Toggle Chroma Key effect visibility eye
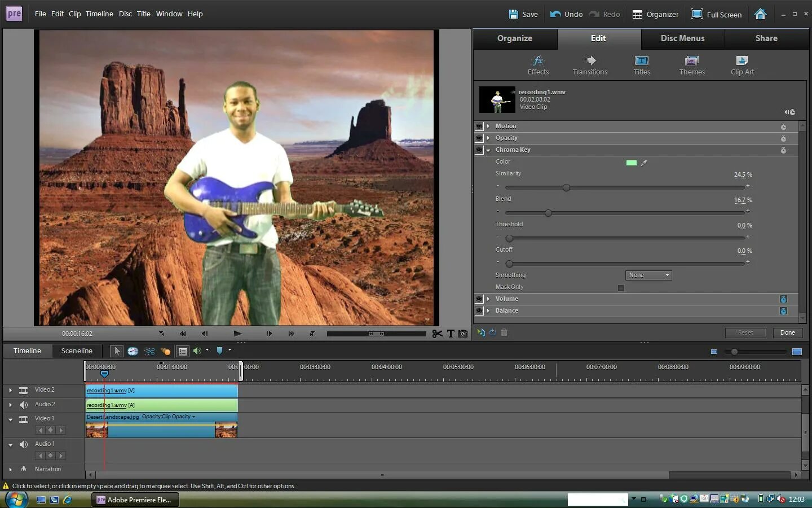Screen dimensions: 812x508 pos(479,150)
